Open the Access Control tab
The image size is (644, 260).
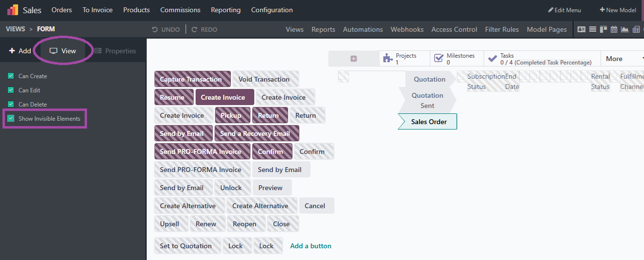click(454, 29)
